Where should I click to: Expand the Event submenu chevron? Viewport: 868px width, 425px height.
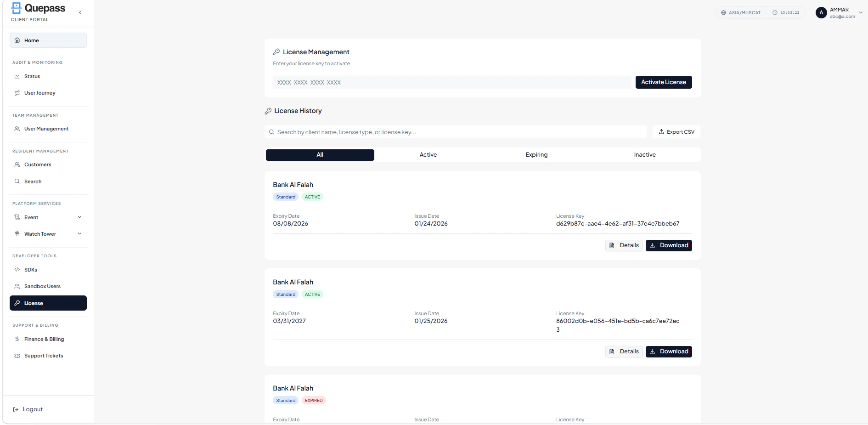click(79, 217)
